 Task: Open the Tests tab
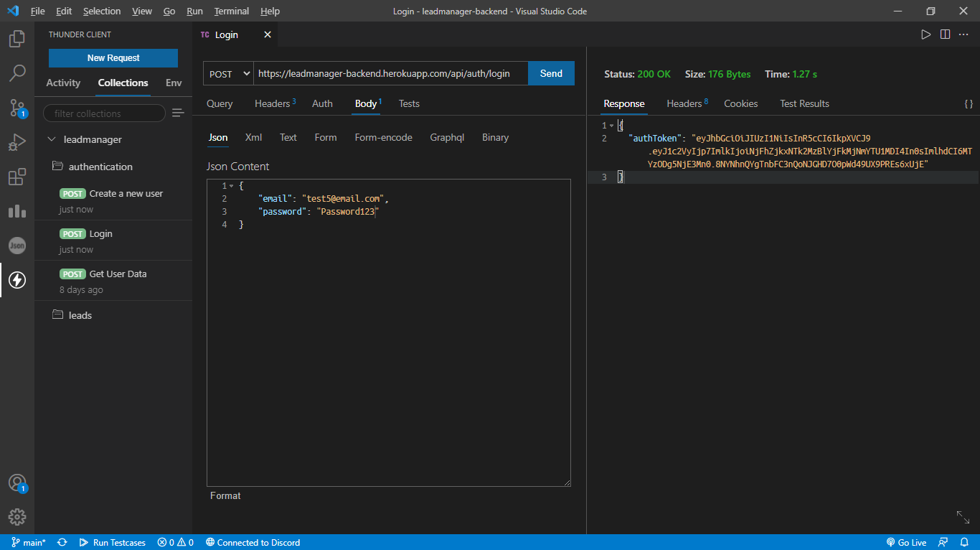pyautogui.click(x=409, y=103)
